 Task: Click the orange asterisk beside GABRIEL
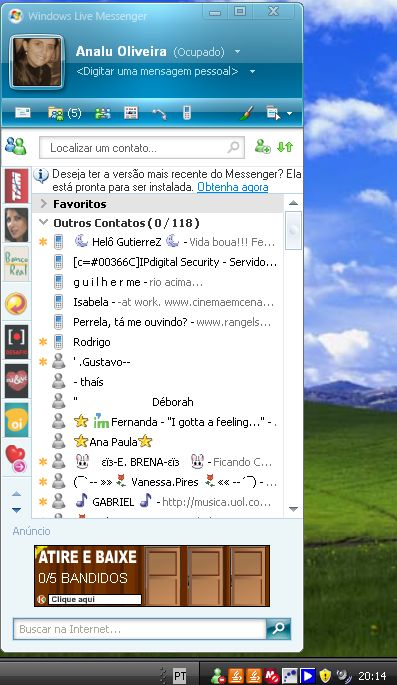pyautogui.click(x=43, y=502)
